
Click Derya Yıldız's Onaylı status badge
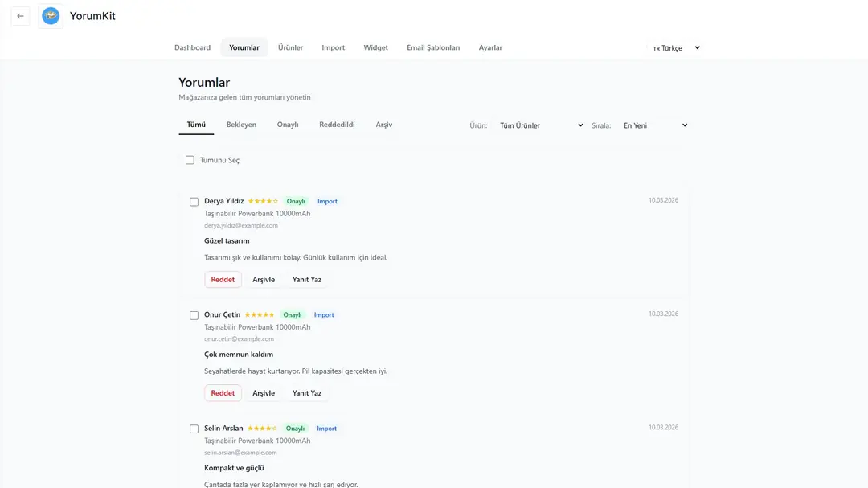(x=296, y=201)
